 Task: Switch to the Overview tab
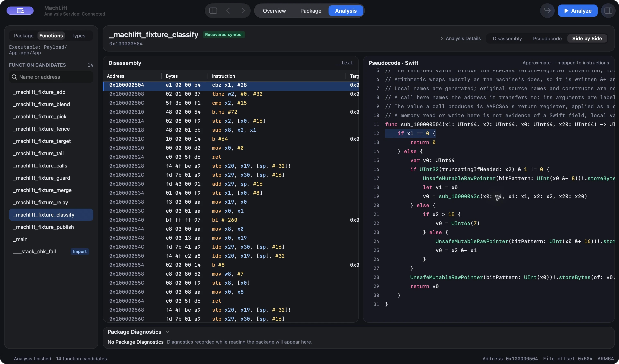[274, 11]
